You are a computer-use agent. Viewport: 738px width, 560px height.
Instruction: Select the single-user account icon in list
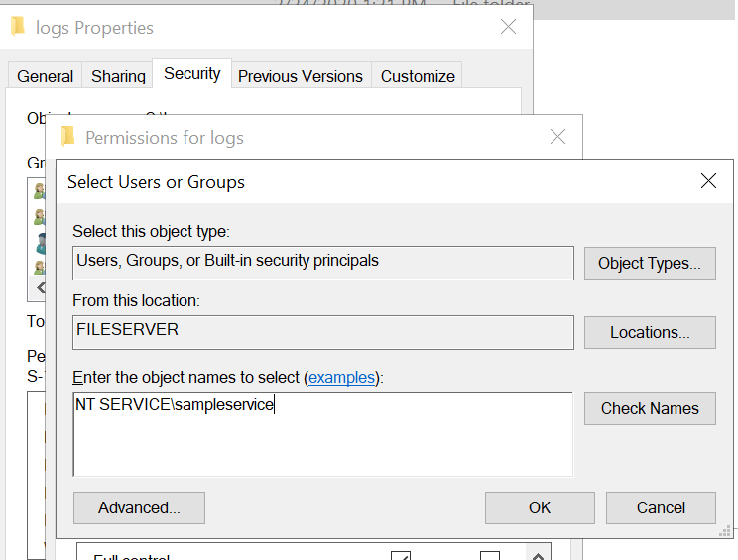(41, 242)
